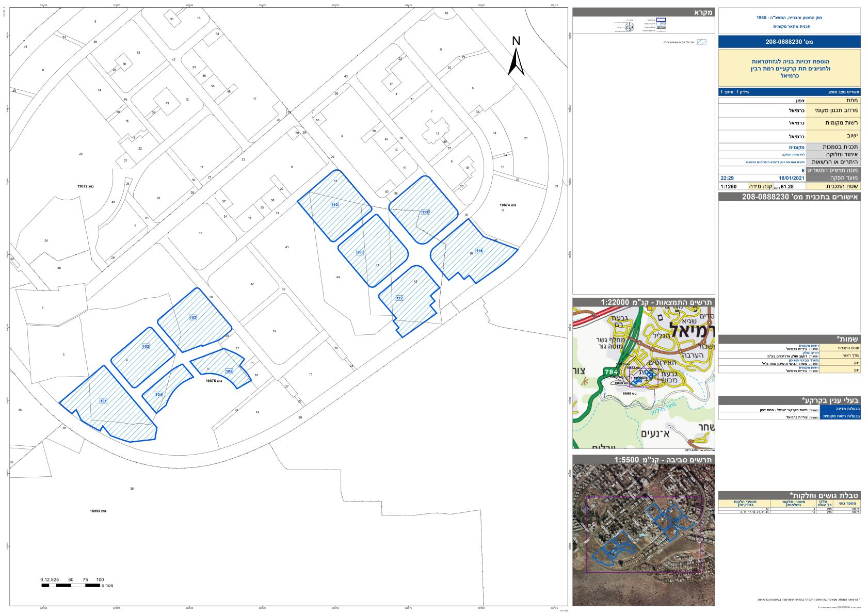This screenshot has height=613, width=868.
Task: Select plot label 101 on the map
Action: 103,401
